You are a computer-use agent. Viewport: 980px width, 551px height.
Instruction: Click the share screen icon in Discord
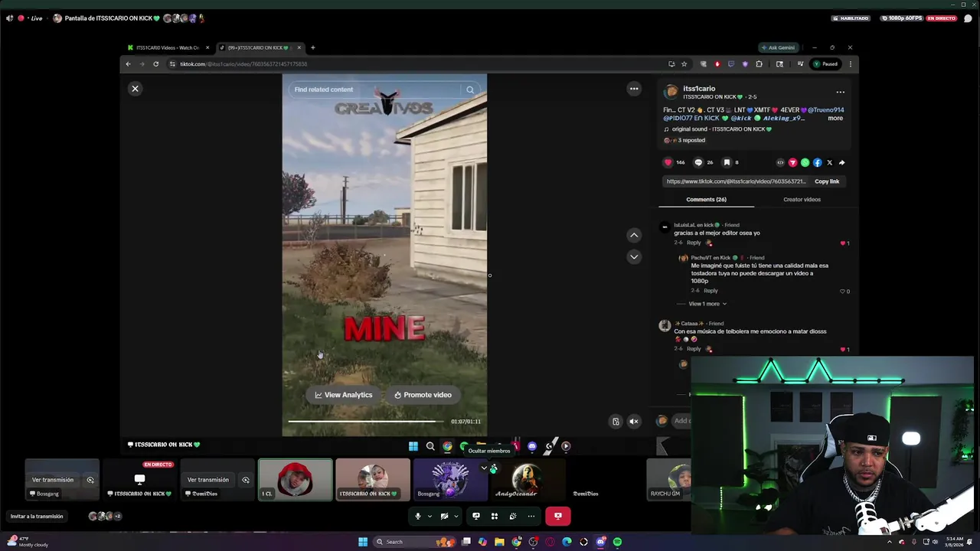476,516
